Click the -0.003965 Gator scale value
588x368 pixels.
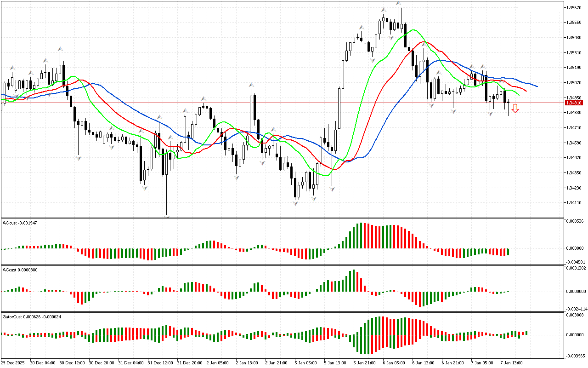(x=575, y=356)
